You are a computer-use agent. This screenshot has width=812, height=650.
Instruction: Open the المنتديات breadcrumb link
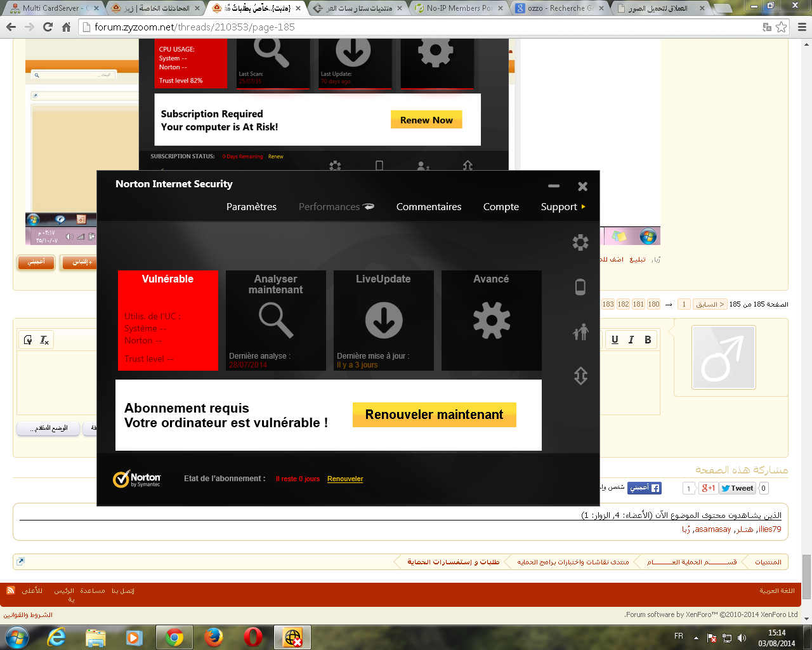pyautogui.click(x=768, y=562)
